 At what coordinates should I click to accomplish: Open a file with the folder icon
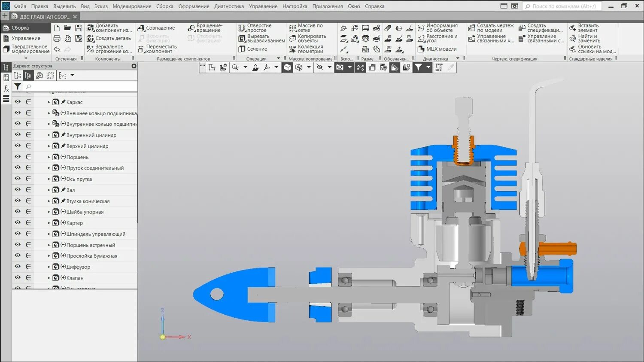(67, 28)
